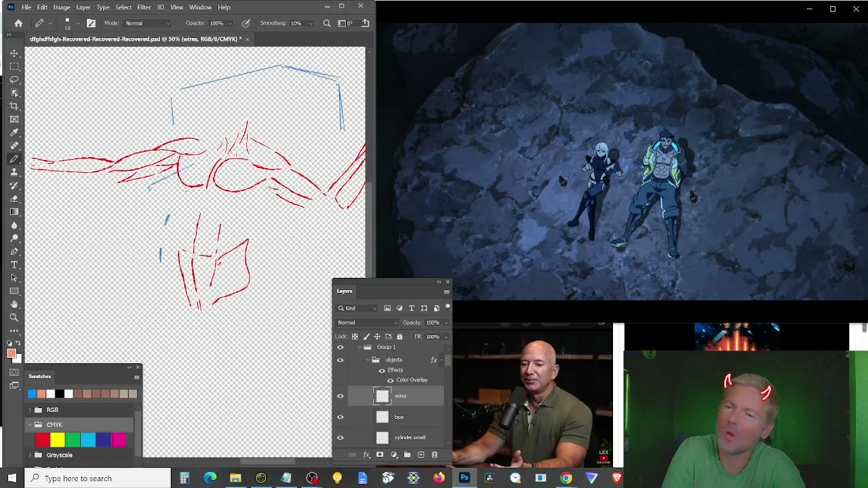Select the Zoom tool
868x488 pixels.
click(x=14, y=317)
